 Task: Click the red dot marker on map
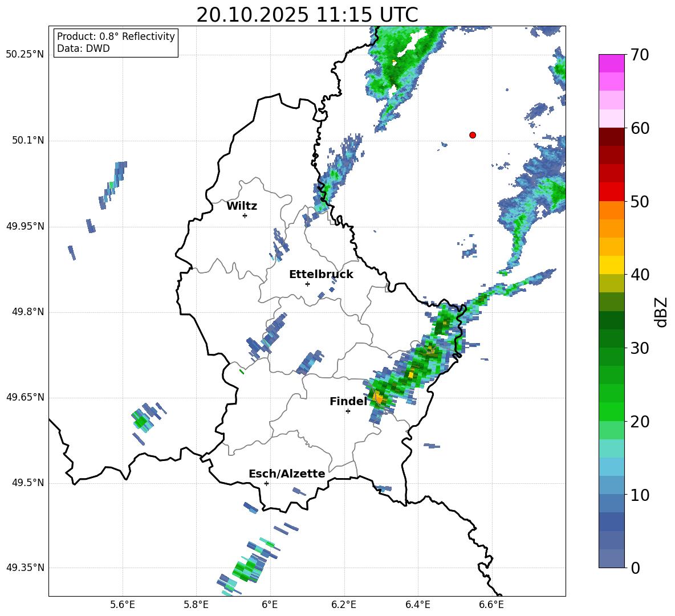click(473, 135)
